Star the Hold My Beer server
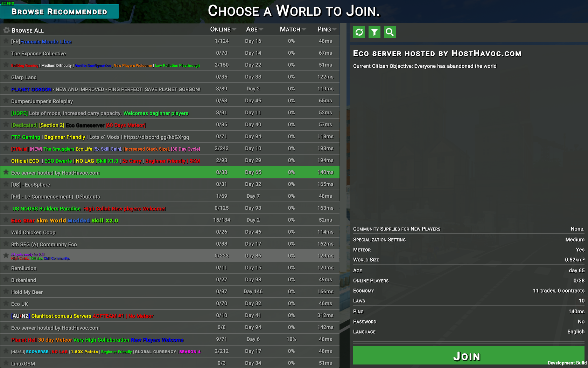This screenshot has width=588, height=368. coord(6,291)
